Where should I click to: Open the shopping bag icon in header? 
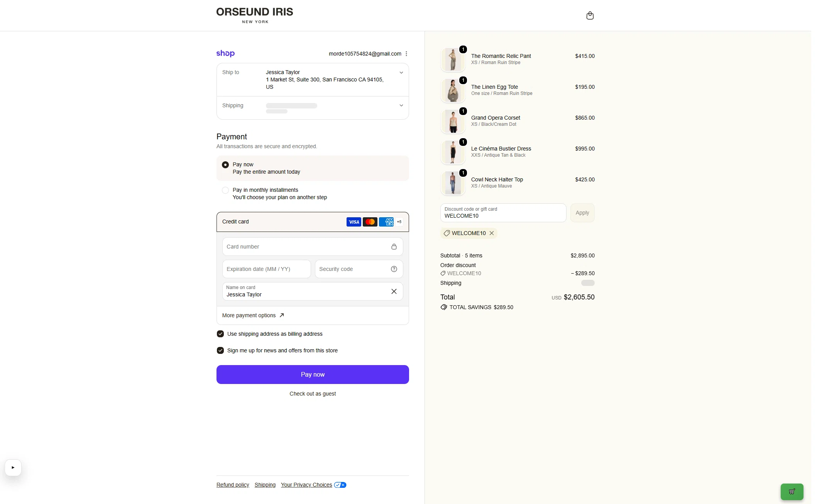click(x=590, y=15)
